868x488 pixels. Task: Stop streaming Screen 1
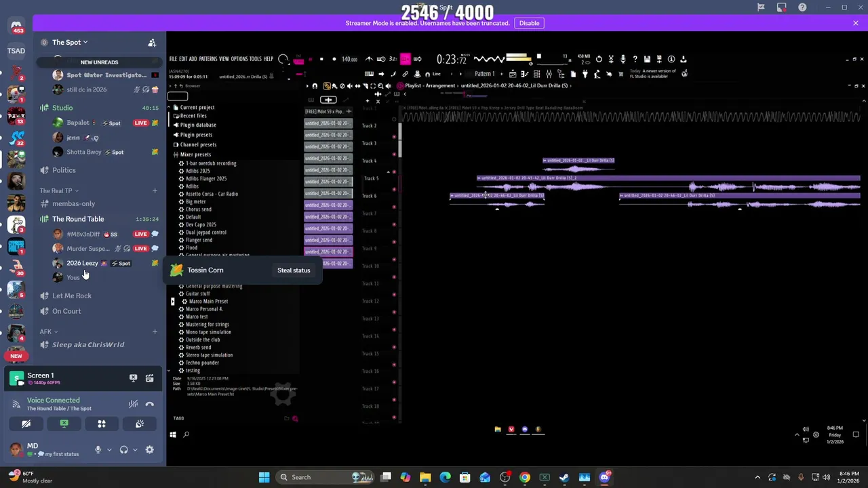(x=133, y=378)
